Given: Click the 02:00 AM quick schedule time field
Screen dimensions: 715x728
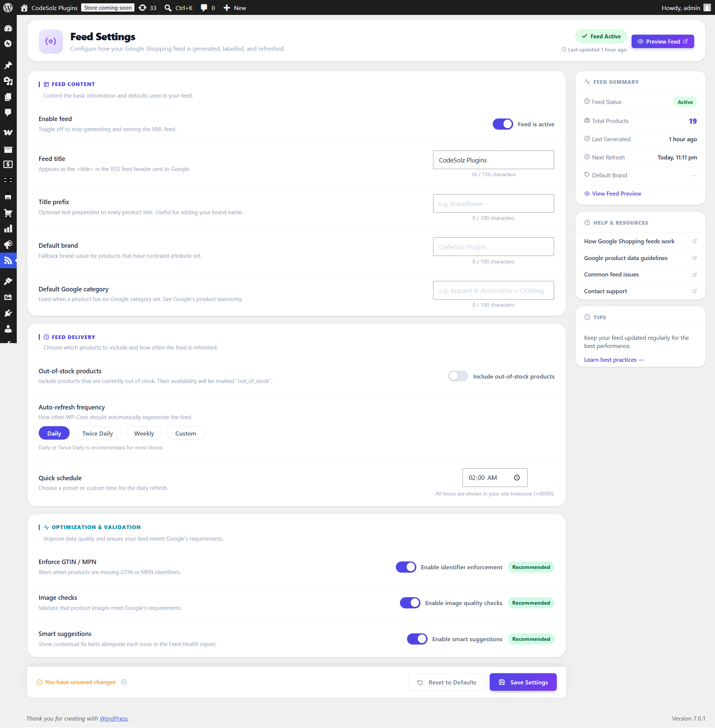Looking at the screenshot, I should (495, 478).
